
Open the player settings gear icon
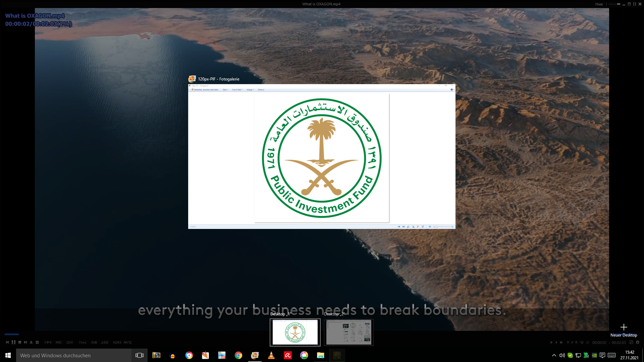pyautogui.click(x=638, y=342)
